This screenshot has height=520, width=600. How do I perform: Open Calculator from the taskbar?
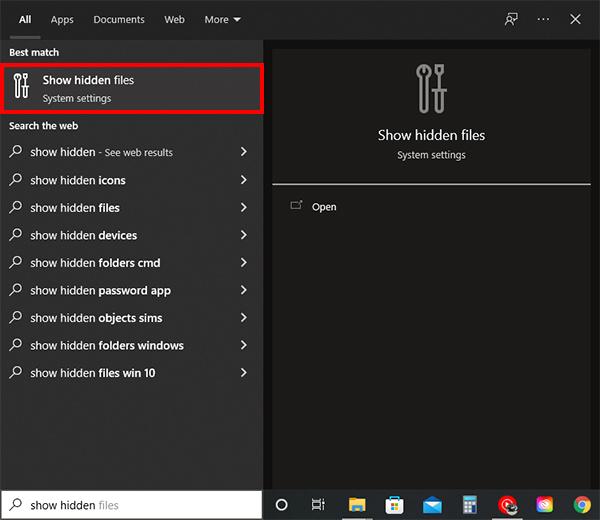(x=470, y=505)
